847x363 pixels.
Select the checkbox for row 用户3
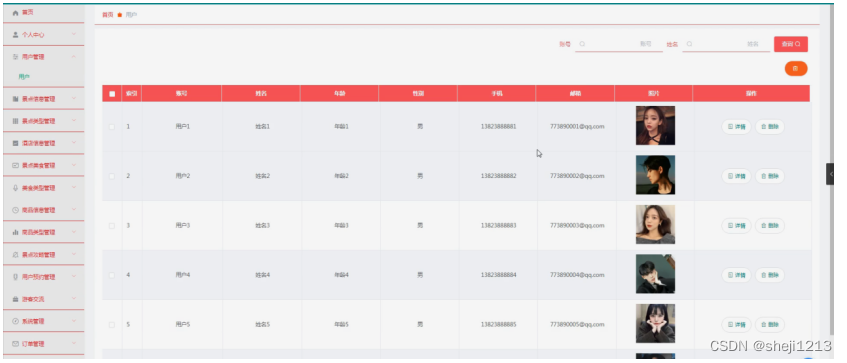112,226
